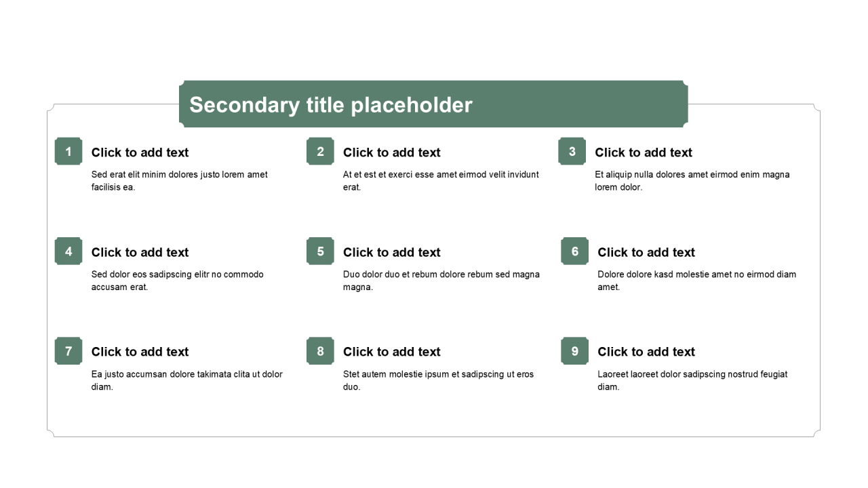Click the paragraph starting "Sed erat elit minim"

[x=179, y=180]
